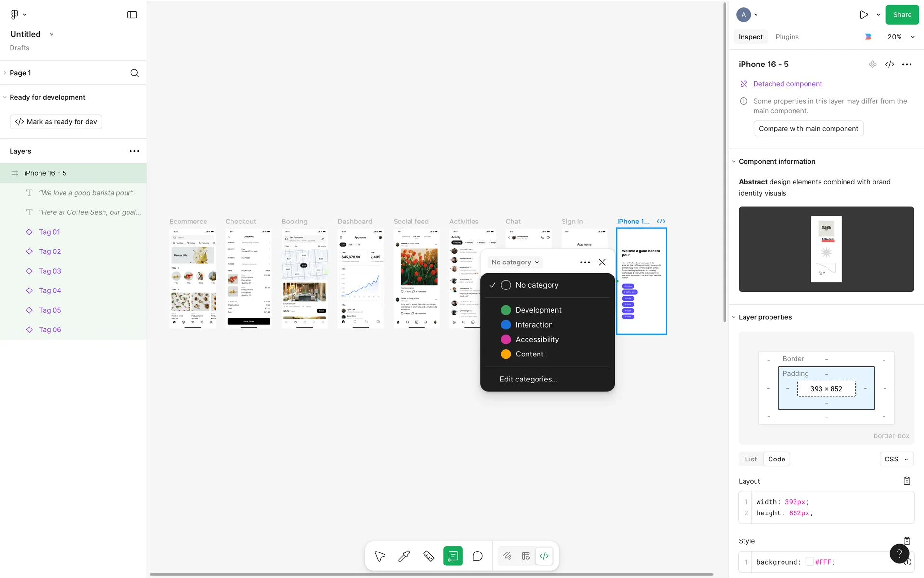The height and width of the screenshot is (578, 924).
Task: Select the Annotation tool in toolbar
Action: tap(453, 556)
